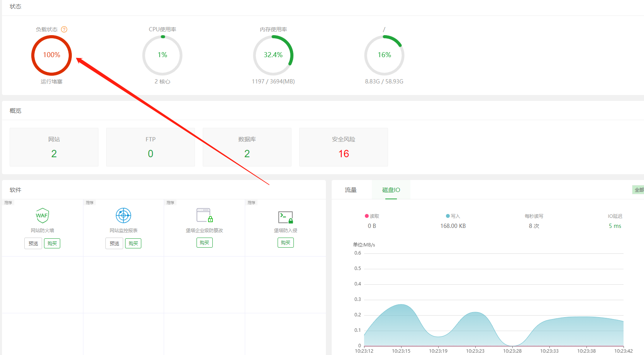The width and height of the screenshot is (644, 355).
Task: Click the 负载状态 label
Action: (47, 29)
